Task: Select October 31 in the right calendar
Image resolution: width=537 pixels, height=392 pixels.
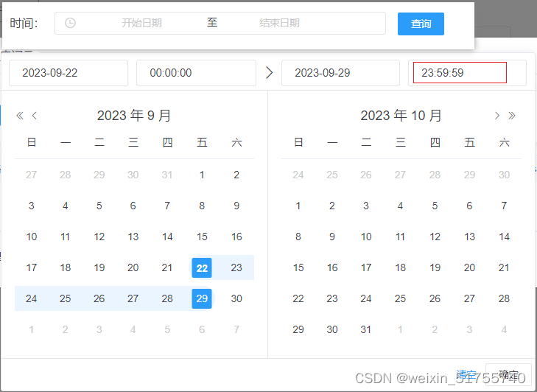Action: point(366,329)
